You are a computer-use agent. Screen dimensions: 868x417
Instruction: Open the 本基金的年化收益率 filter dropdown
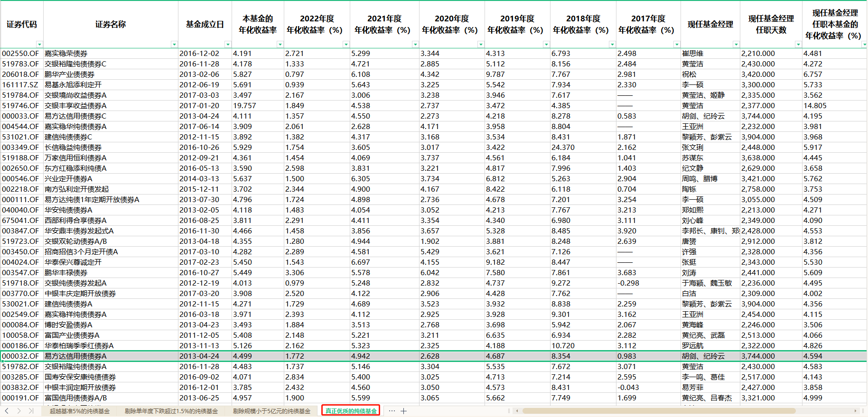pos(280,44)
